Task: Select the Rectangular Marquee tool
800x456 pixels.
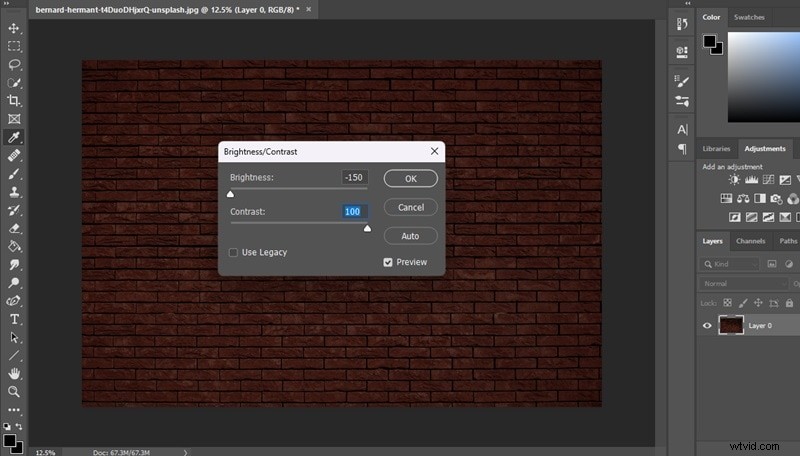Action: (x=14, y=46)
